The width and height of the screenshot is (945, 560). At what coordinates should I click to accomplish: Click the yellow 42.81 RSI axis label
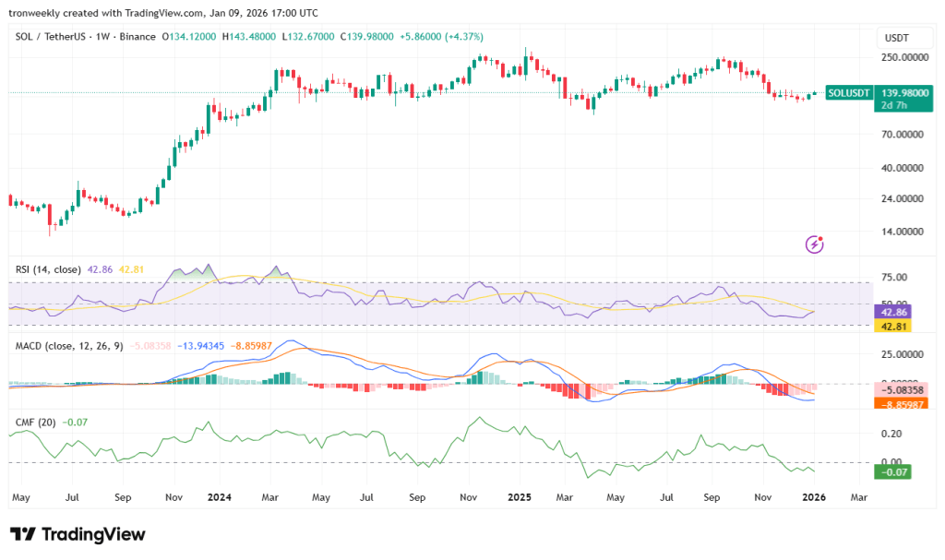point(892,326)
